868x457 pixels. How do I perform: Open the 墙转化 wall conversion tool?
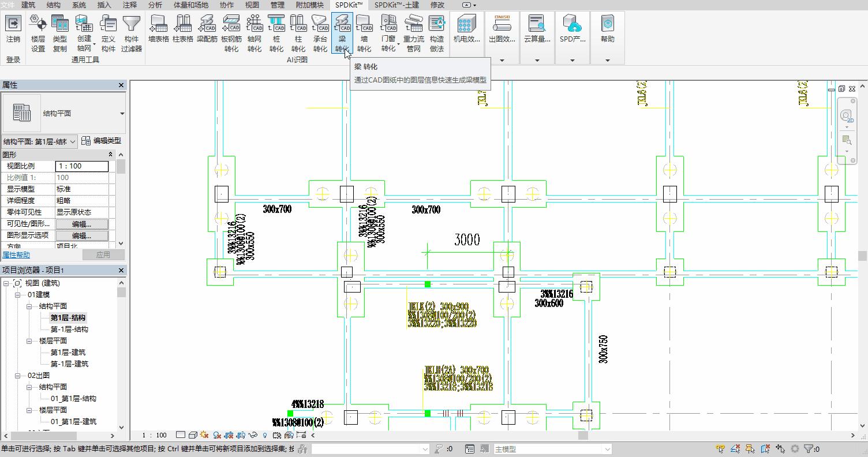364,33
